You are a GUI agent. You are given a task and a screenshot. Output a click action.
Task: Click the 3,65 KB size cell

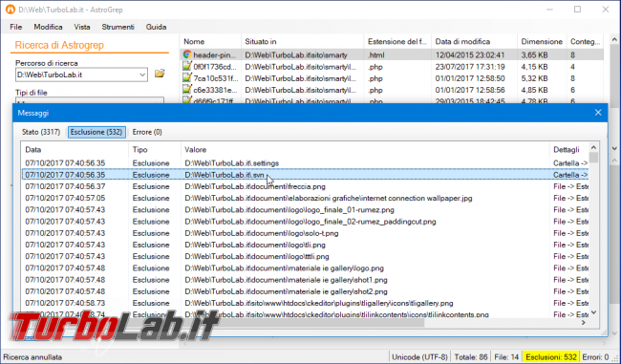point(534,54)
